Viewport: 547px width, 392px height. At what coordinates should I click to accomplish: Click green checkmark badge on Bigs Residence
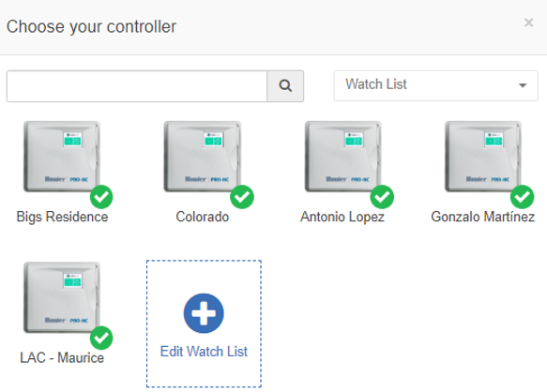(101, 197)
